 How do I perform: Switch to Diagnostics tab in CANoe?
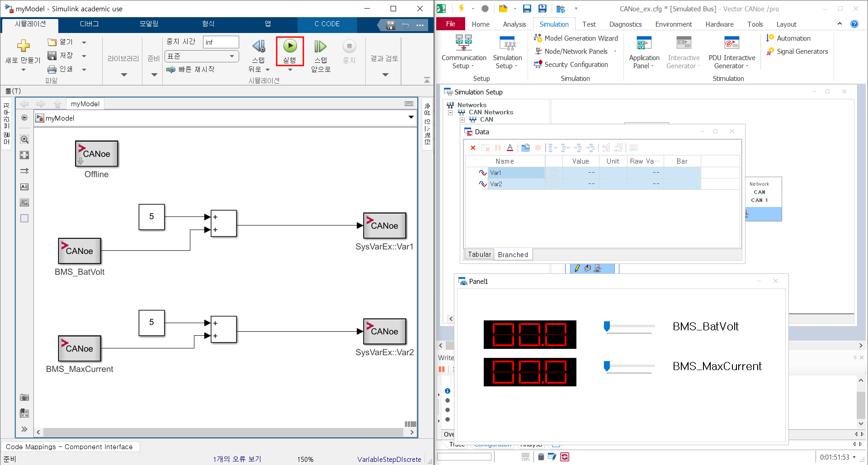point(625,24)
